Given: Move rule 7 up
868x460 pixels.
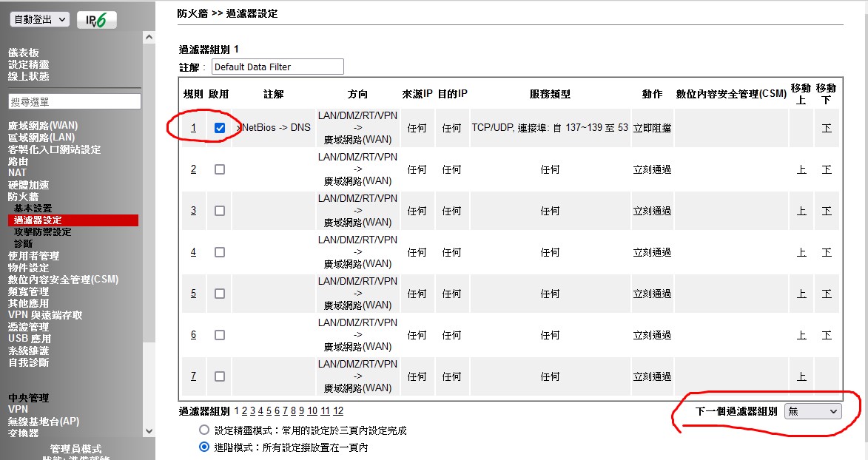Looking at the screenshot, I should (x=801, y=376).
